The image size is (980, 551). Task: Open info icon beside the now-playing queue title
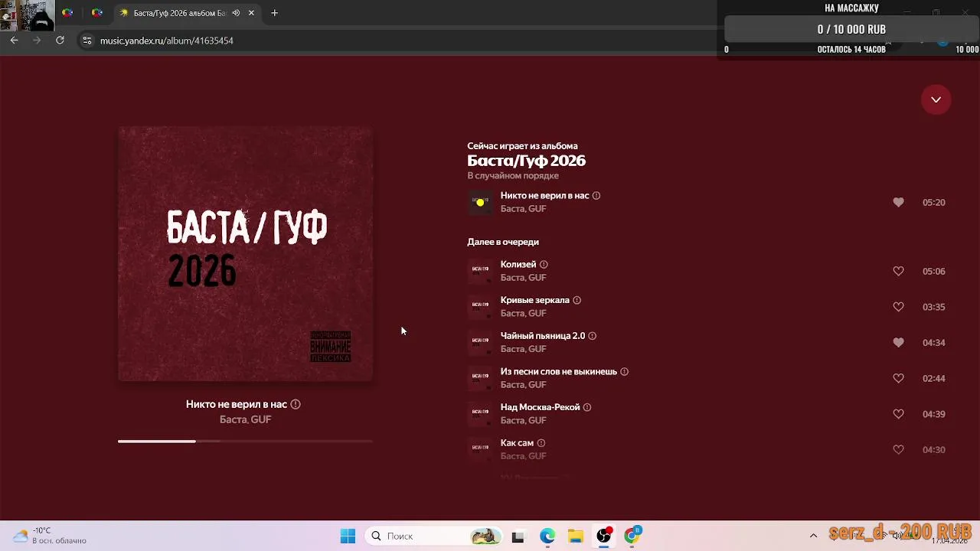pyautogui.click(x=596, y=196)
